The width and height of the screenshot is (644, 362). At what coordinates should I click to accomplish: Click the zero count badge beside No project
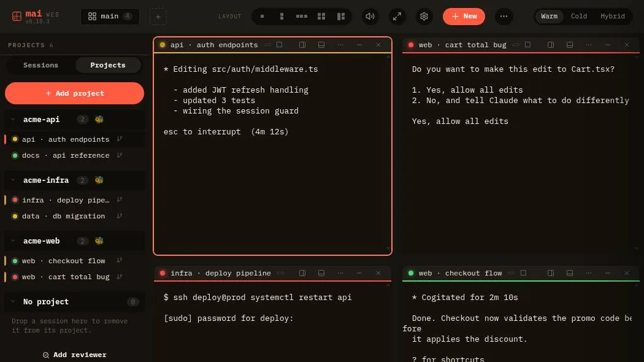[132, 302]
